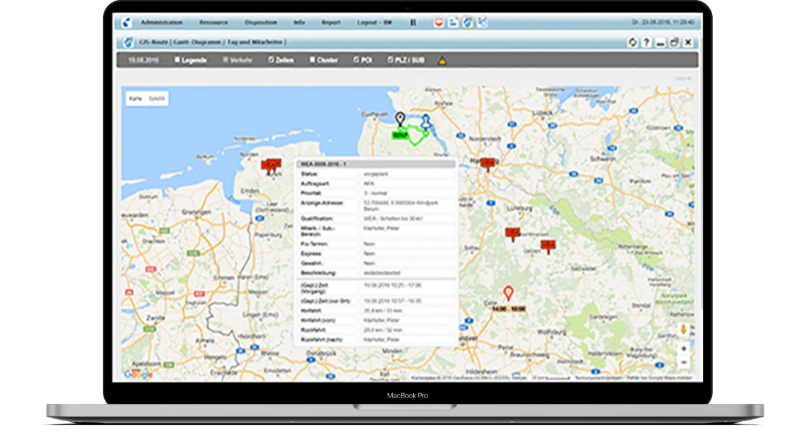807x436 pixels.
Task: Switch the map to Satellit view
Action: (x=156, y=98)
